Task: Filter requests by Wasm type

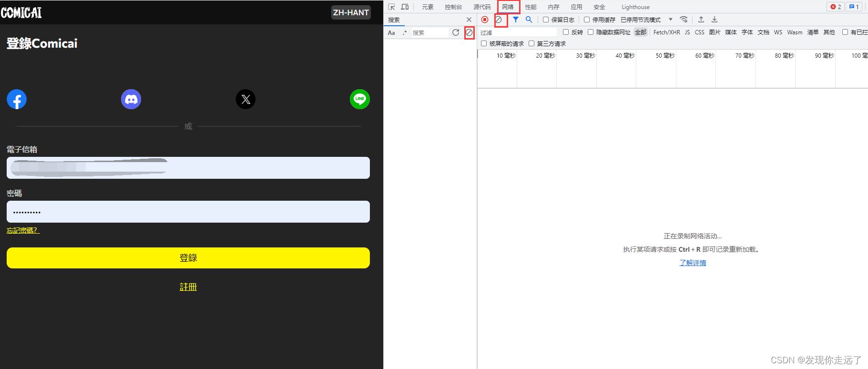Action: click(x=795, y=32)
